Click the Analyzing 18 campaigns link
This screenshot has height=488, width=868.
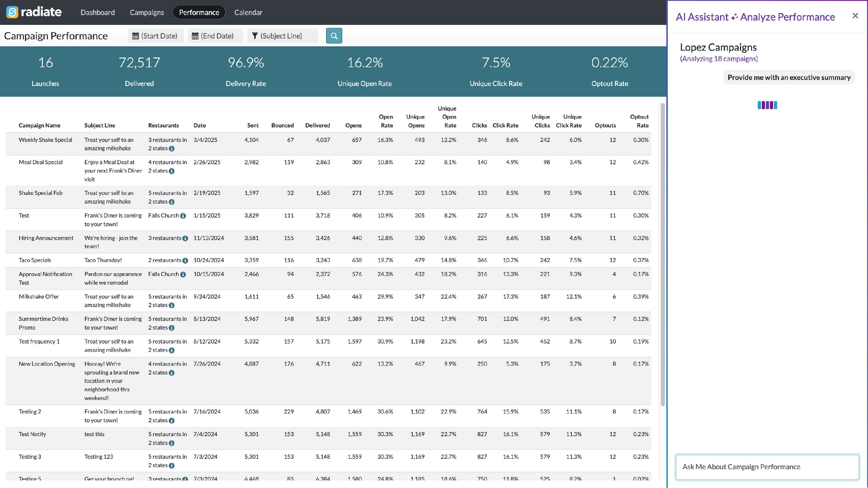point(718,59)
